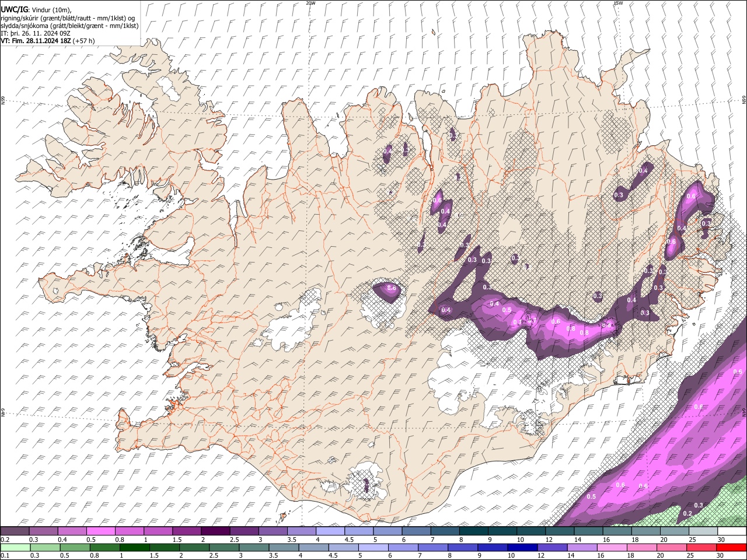Select the 18 pink swatch in lower rain row
The height and width of the screenshot is (560, 747).
coord(641,547)
